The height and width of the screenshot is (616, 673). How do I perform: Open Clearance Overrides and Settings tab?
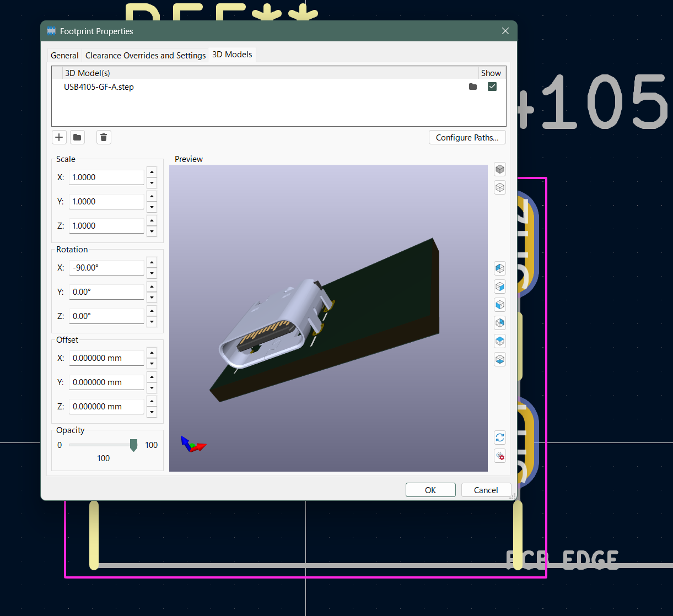146,55
